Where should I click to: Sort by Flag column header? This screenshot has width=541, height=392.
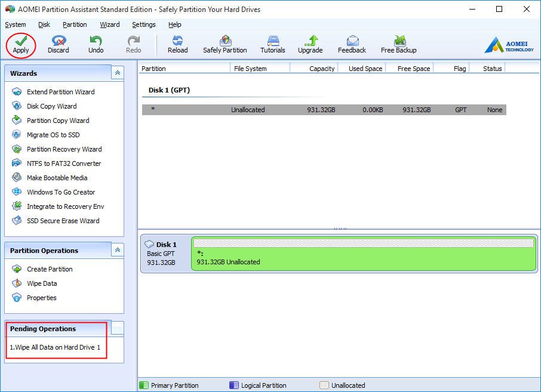pos(451,68)
